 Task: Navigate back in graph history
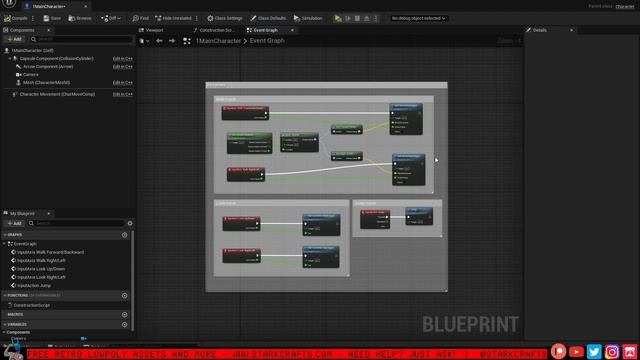point(159,41)
